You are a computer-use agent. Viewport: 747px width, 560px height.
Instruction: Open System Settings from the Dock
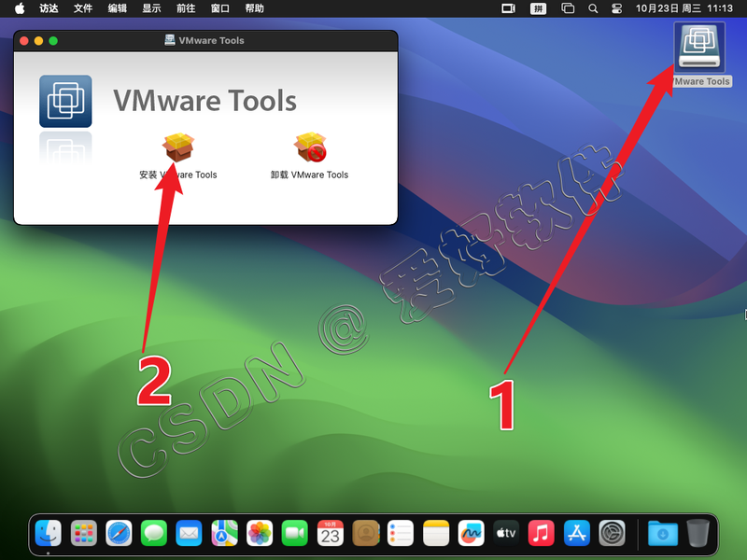pos(613,533)
